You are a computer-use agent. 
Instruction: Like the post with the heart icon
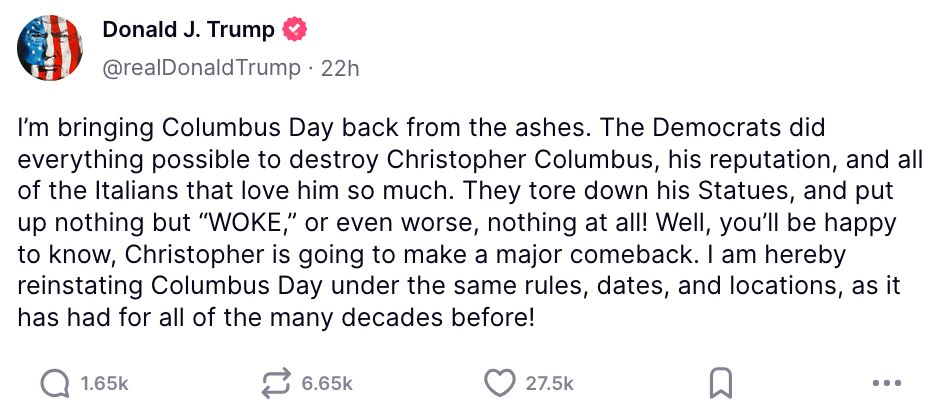pos(497,383)
